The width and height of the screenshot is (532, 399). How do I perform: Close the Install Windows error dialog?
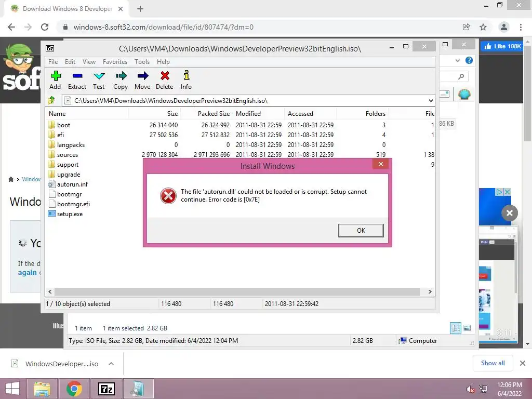(381, 164)
